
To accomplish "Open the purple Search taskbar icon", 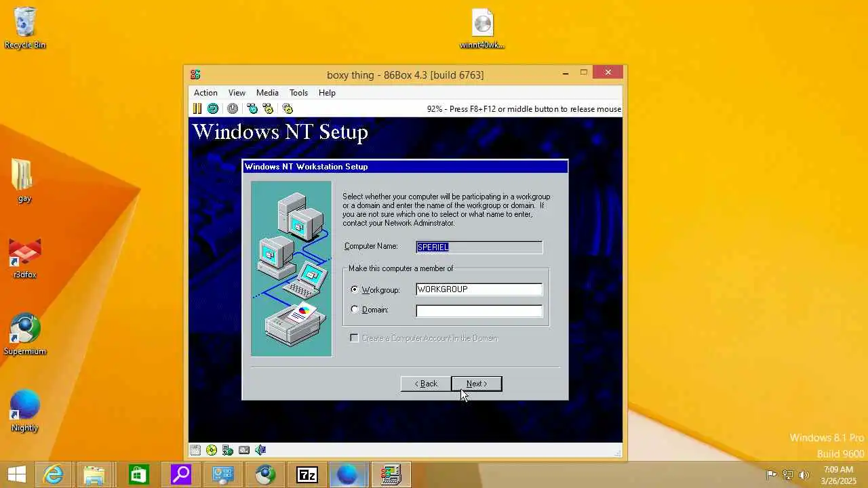I will [x=180, y=474].
